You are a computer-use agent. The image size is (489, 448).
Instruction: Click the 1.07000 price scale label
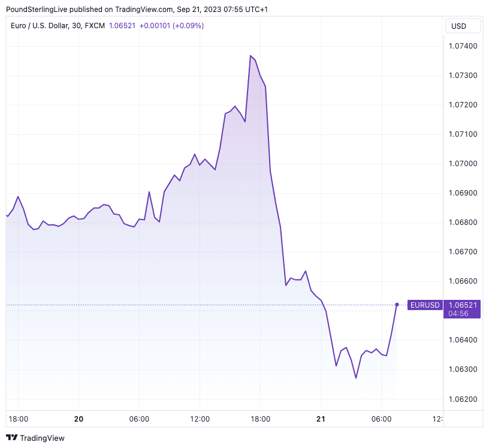[462, 164]
